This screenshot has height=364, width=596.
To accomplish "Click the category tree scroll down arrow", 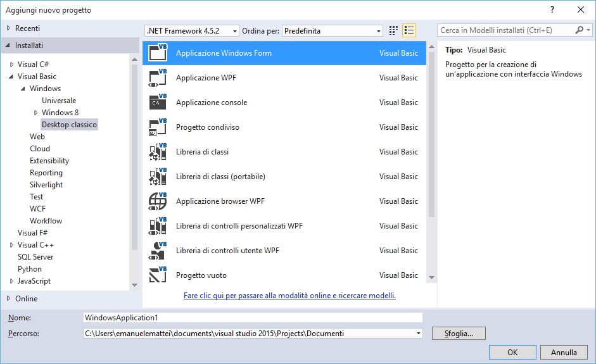I will click(x=134, y=285).
